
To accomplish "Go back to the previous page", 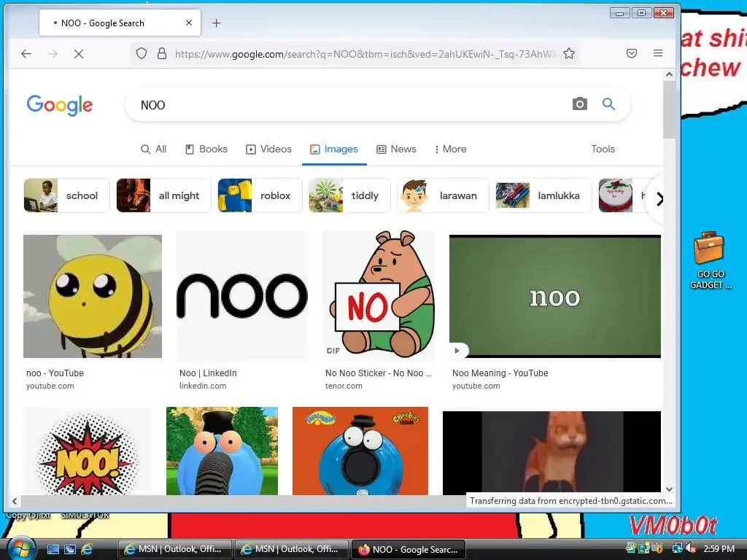I will point(26,54).
